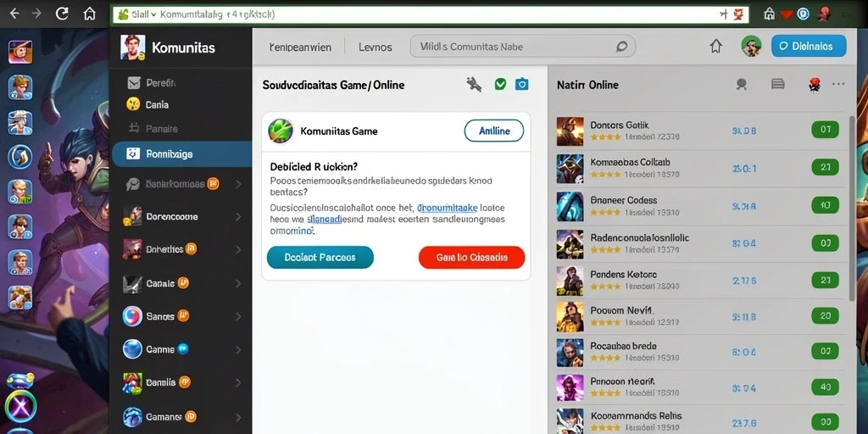The image size is (868, 434).
Task: Open the red heart extension icon
Action: coord(786,15)
